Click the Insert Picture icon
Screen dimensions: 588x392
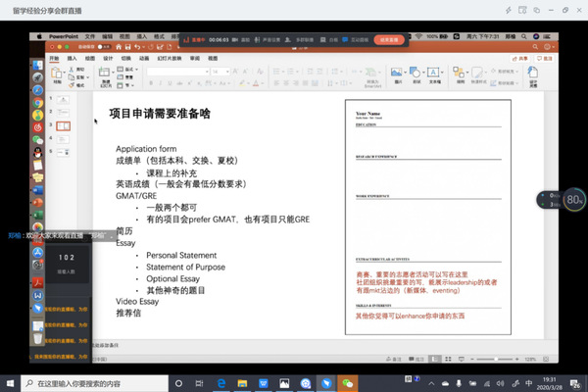click(396, 72)
